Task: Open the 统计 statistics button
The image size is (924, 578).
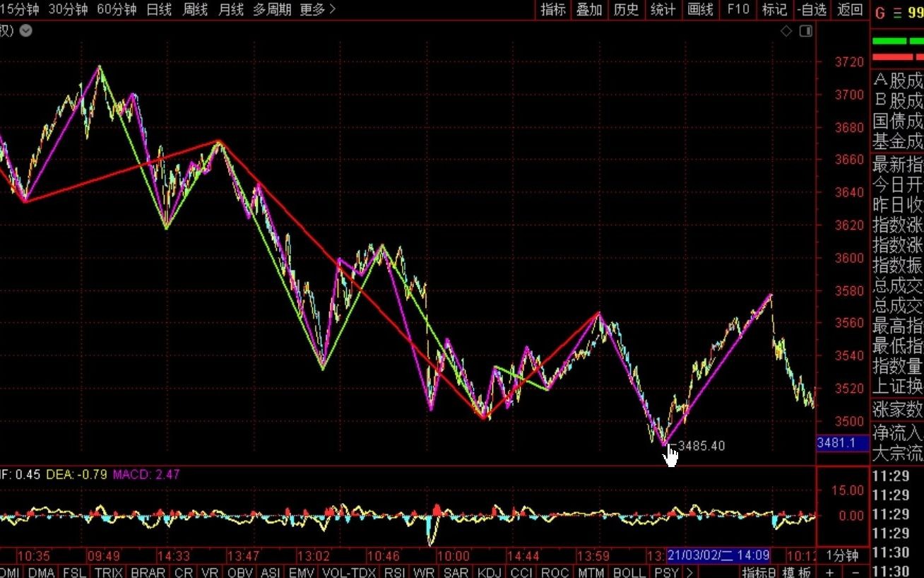Action: 663,10
